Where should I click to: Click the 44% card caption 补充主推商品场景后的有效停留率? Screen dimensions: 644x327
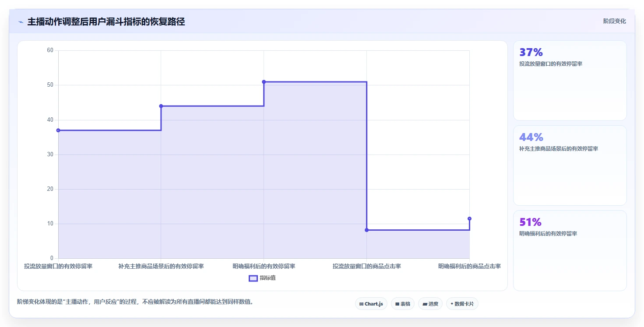click(559, 149)
